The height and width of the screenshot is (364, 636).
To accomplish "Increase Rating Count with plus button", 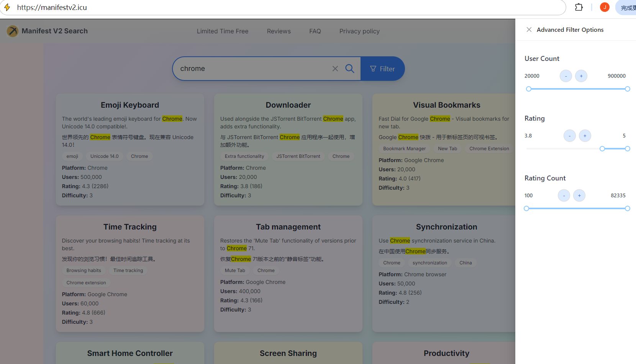I will [x=579, y=195].
